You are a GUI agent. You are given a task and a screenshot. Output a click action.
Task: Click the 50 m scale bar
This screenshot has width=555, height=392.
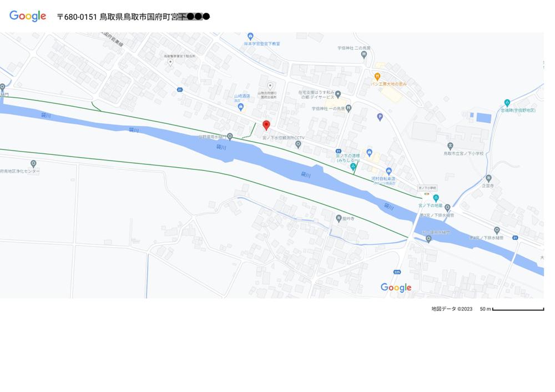(x=518, y=309)
